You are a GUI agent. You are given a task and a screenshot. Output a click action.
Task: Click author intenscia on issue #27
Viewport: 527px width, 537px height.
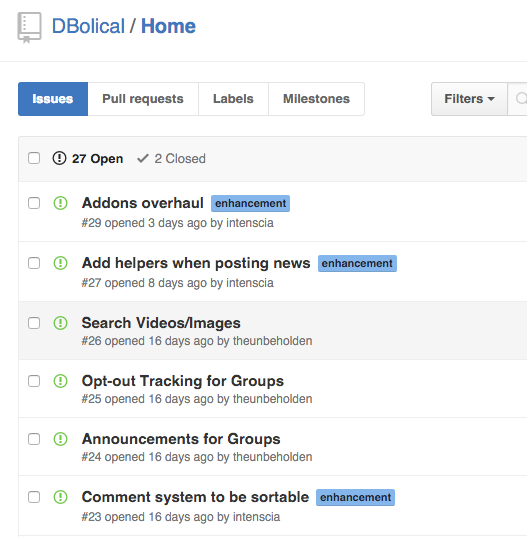[x=250, y=283]
